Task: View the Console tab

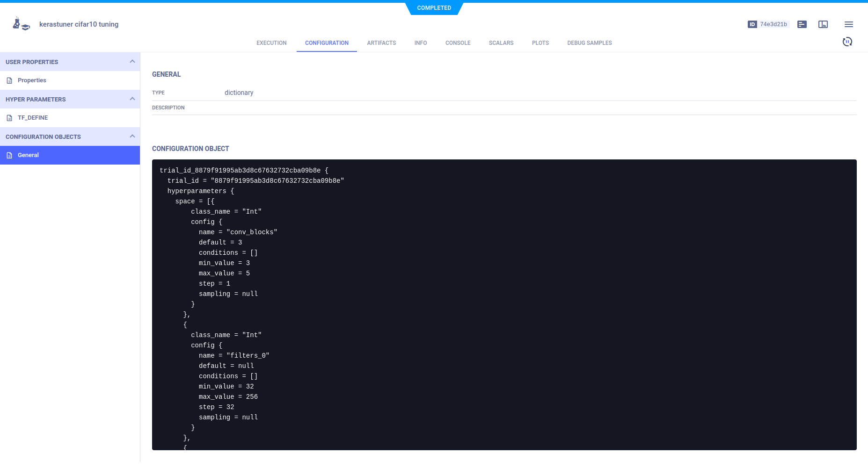Action: [x=458, y=43]
